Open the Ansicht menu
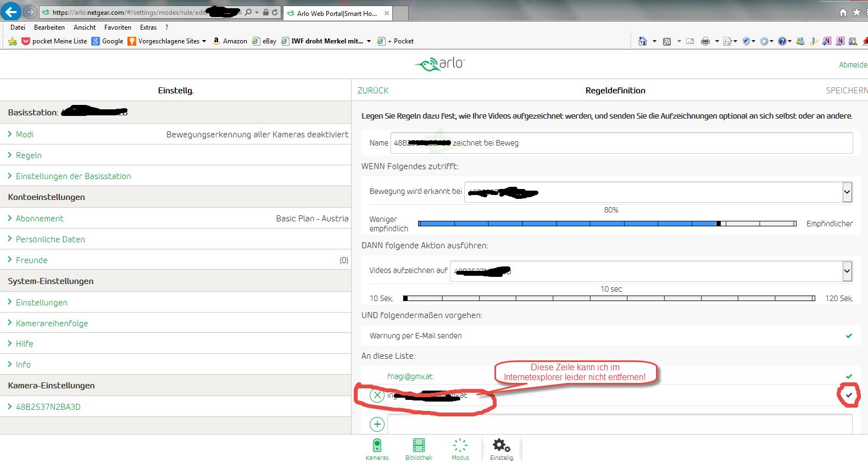 [x=85, y=27]
